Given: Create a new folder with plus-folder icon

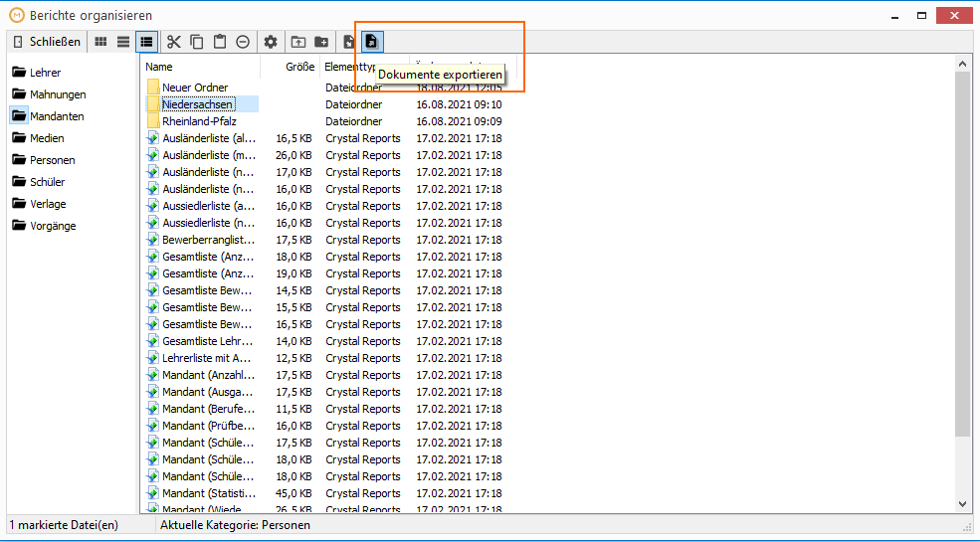Looking at the screenshot, I should pos(322,42).
